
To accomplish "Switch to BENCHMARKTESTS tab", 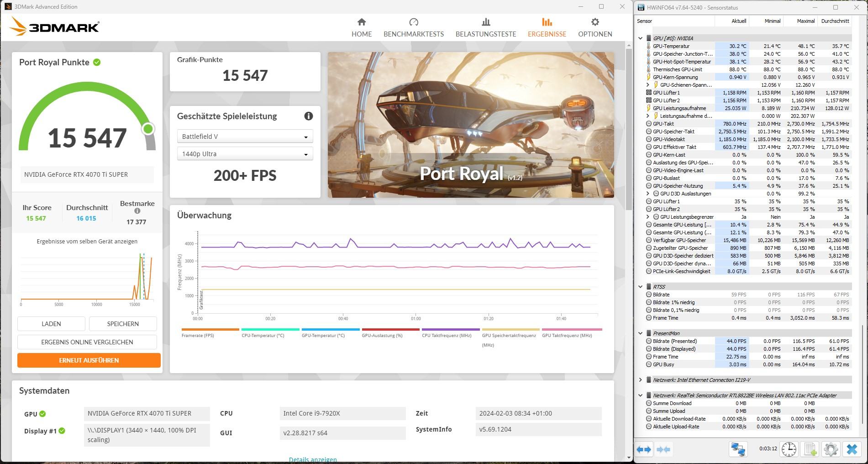I will point(414,27).
